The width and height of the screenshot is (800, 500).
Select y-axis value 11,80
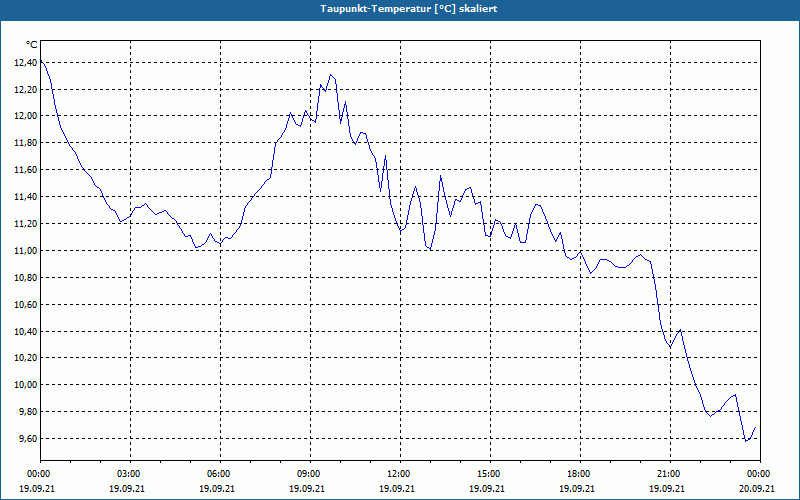pyautogui.click(x=26, y=143)
